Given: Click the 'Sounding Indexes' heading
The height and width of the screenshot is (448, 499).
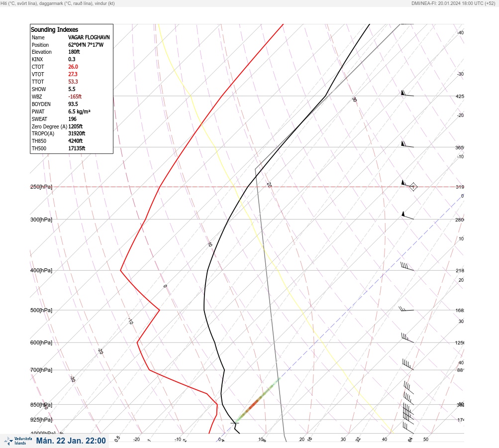Looking at the screenshot, I should coord(54,29).
